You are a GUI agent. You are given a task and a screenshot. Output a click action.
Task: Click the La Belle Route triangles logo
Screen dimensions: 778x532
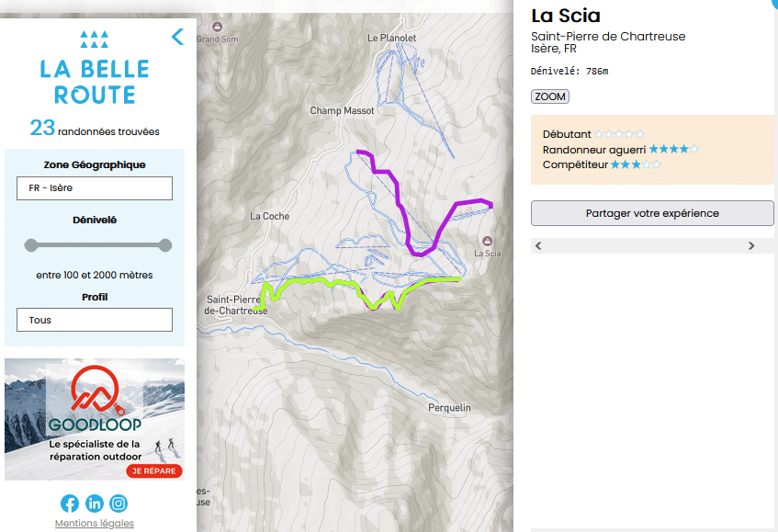click(95, 40)
